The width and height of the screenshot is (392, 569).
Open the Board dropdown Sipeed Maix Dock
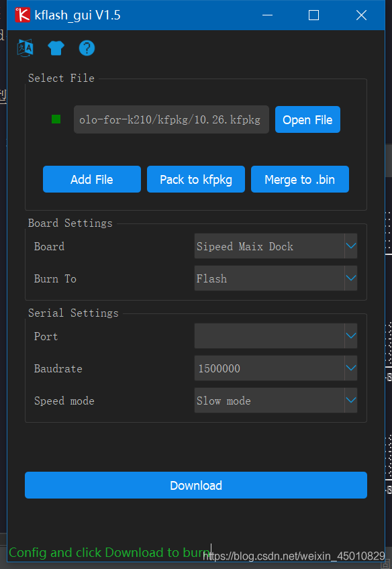point(276,246)
